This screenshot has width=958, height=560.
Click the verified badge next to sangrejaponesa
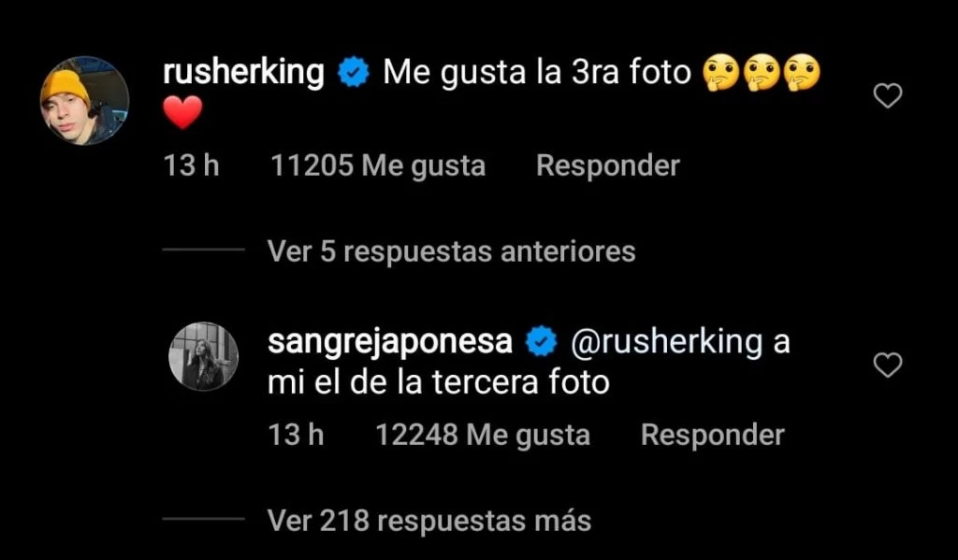[542, 342]
